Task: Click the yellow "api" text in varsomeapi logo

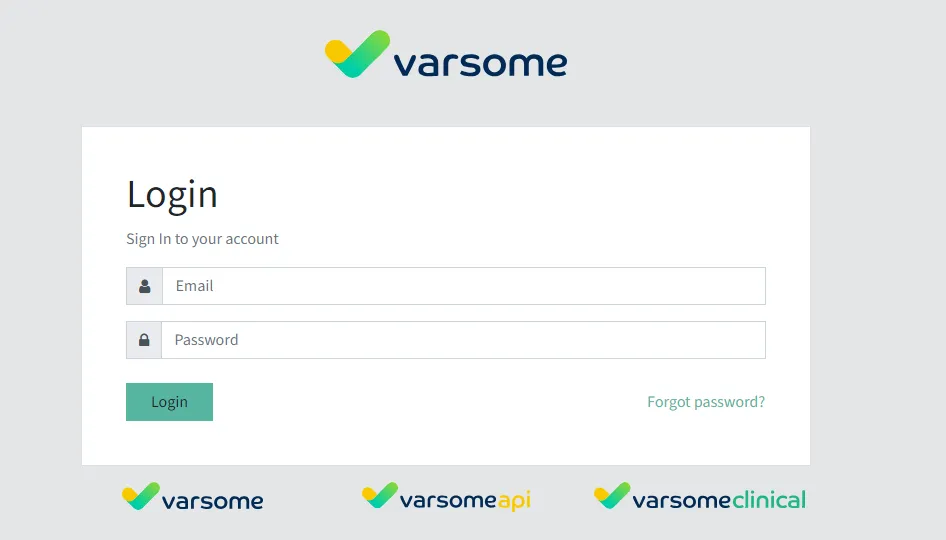Action: point(514,500)
